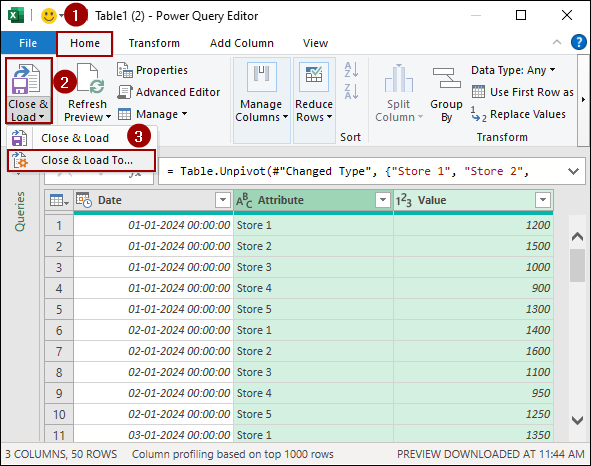The height and width of the screenshot is (466, 591).
Task: Click the smiley feedback icon
Action: pyautogui.click(x=49, y=16)
